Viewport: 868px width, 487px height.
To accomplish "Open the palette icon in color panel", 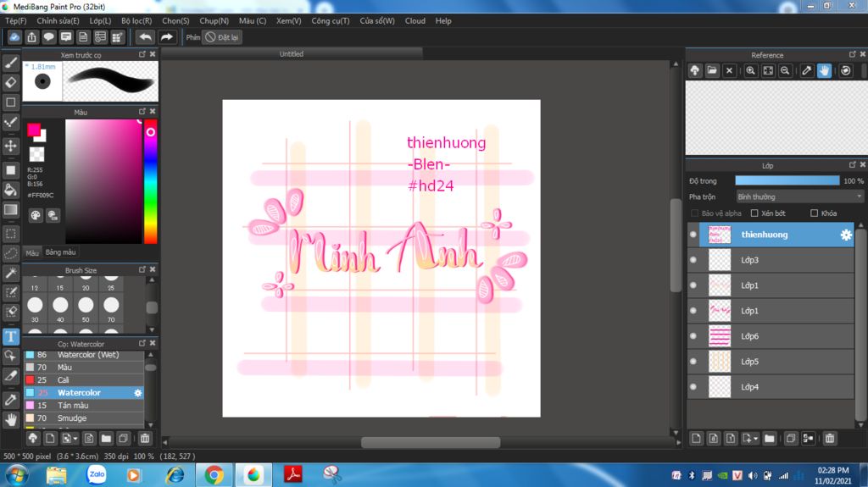I will click(36, 215).
